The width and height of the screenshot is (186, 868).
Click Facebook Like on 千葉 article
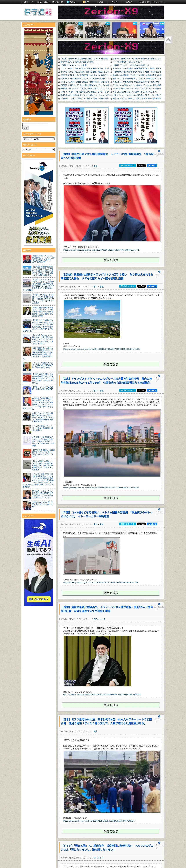152,524
